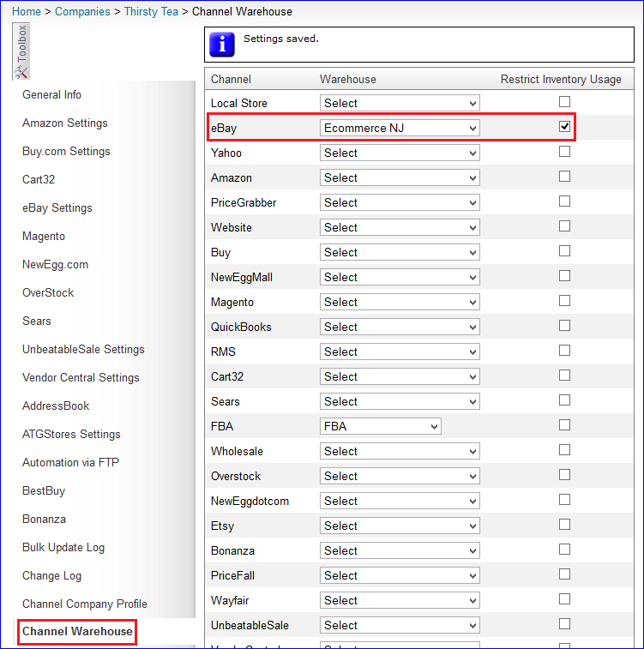
Task: Check Restrict Inventory for Wholesale
Action: (x=564, y=450)
